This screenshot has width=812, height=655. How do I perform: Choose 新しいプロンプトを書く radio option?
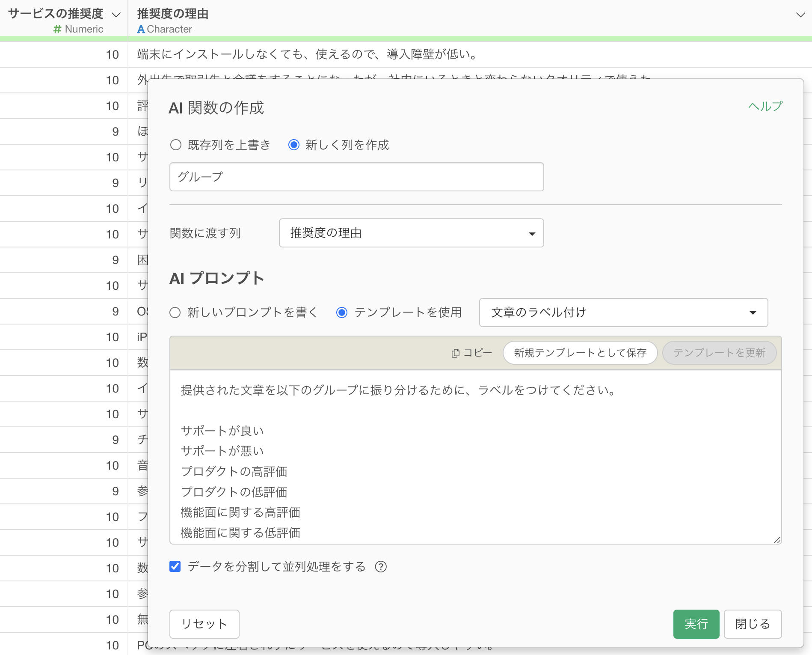point(175,313)
